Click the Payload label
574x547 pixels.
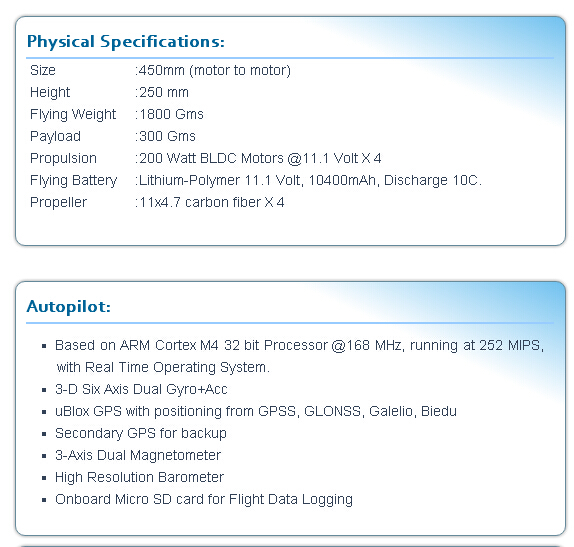(55, 136)
